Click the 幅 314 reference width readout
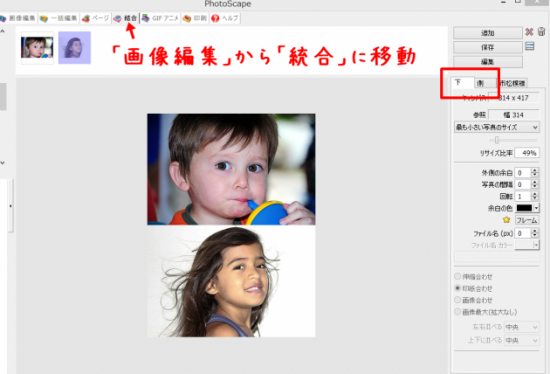Screen dimensions: 550x374 point(514,115)
